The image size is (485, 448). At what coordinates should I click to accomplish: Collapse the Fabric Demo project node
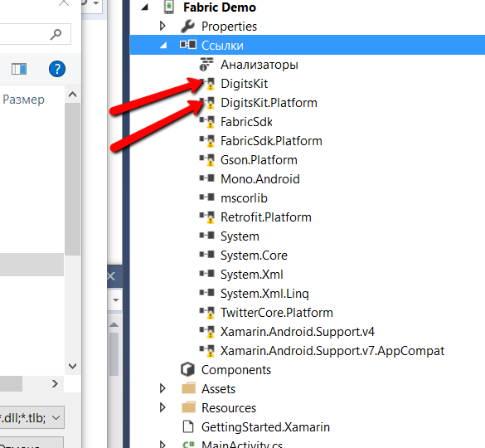pos(144,7)
